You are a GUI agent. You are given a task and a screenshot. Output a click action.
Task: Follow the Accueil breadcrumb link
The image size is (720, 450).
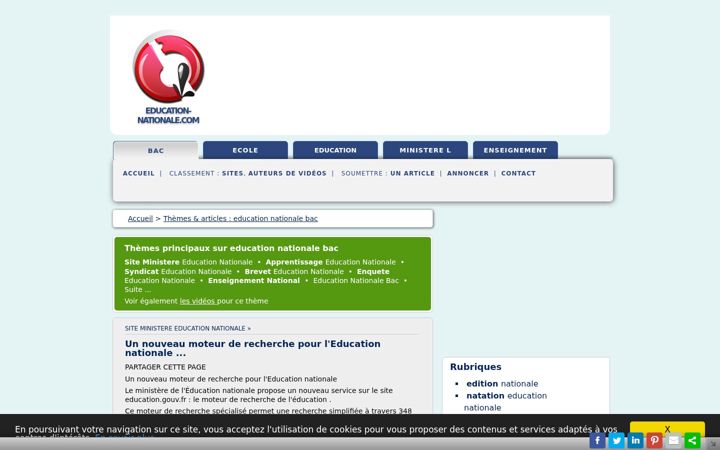click(x=140, y=219)
